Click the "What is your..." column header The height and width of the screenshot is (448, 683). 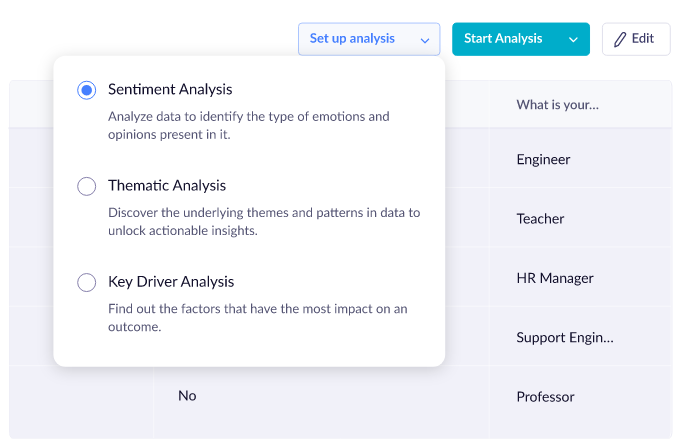pyautogui.click(x=557, y=104)
